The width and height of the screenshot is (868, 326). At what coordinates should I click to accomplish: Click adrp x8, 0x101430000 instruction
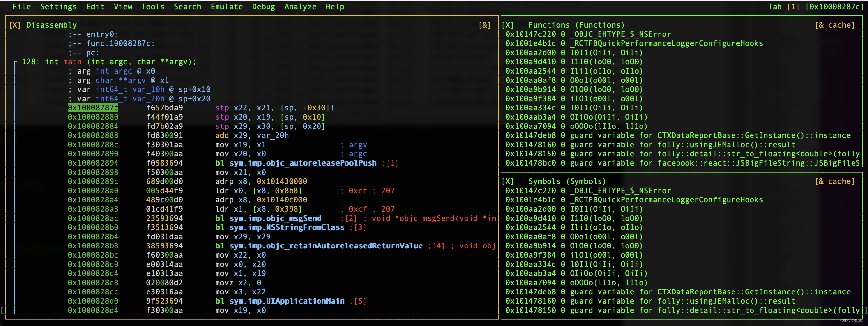261,181
